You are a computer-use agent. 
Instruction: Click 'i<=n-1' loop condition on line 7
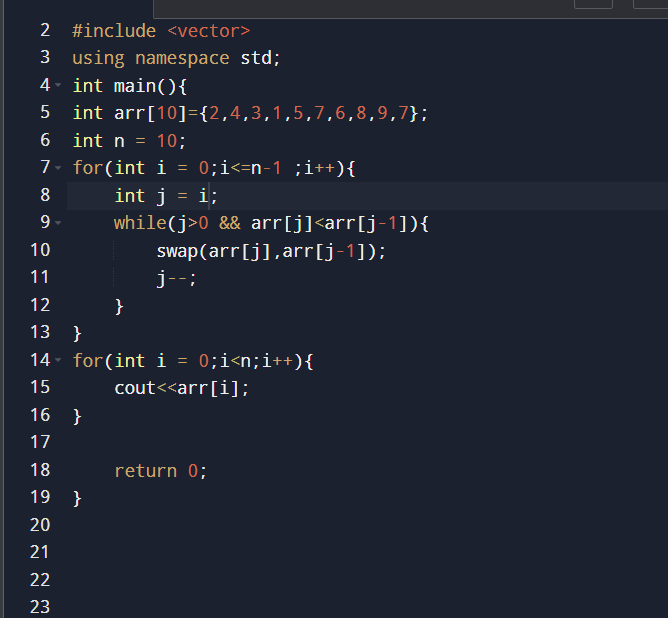(250, 168)
